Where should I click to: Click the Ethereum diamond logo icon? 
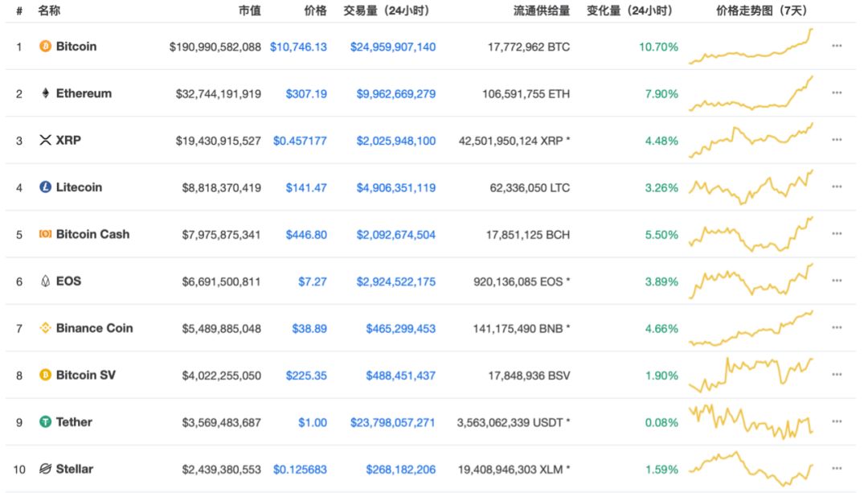45,93
